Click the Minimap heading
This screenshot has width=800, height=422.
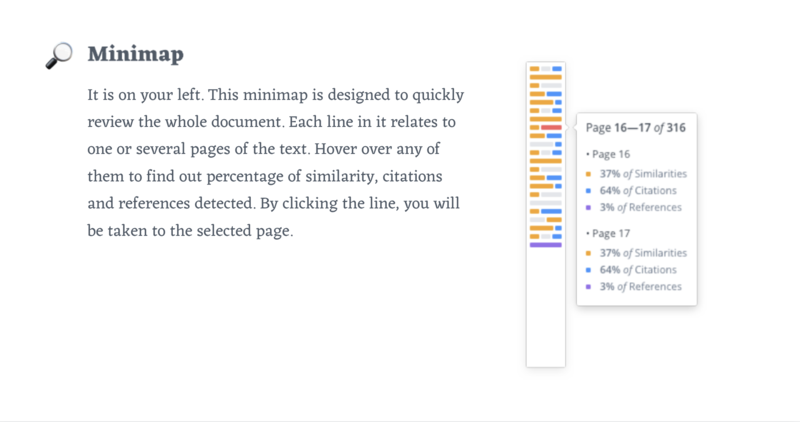tap(135, 54)
